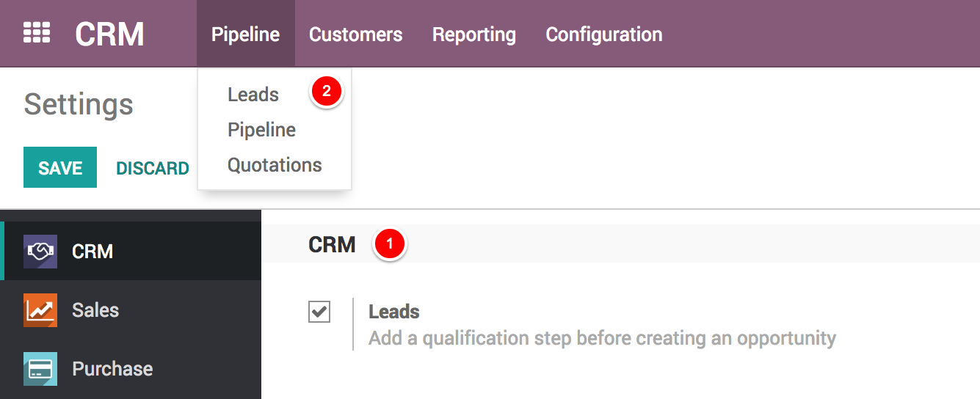Click the Purchase card icon in sidebar
Image resolution: width=980 pixels, height=399 pixels.
[40, 369]
